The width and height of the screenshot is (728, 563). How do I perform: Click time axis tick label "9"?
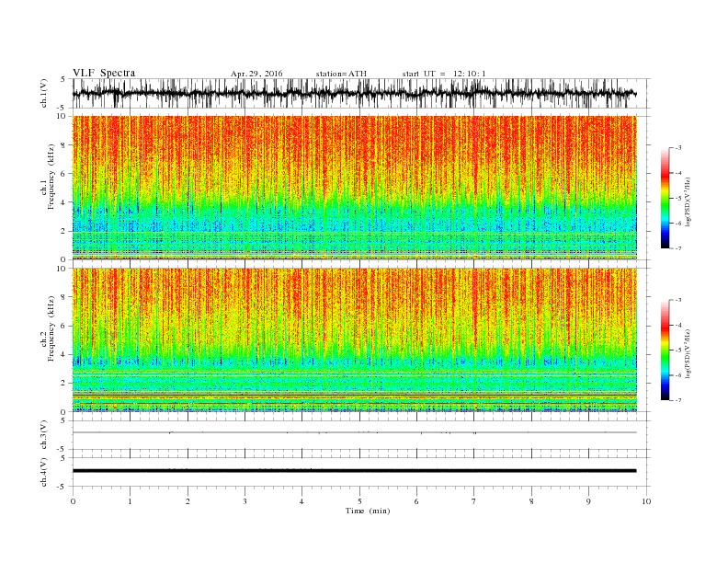tap(588, 501)
